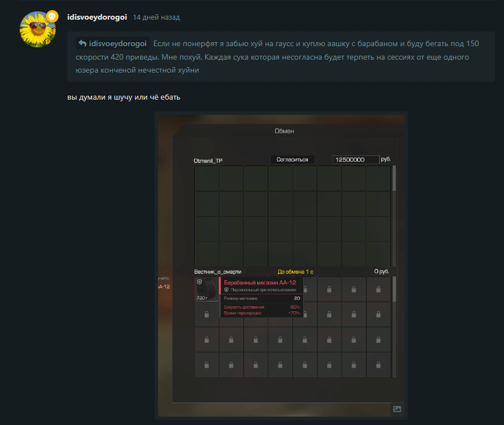Click the sunflower avatar of idisvoeydorogoi
The image size is (504, 425).
tap(38, 29)
